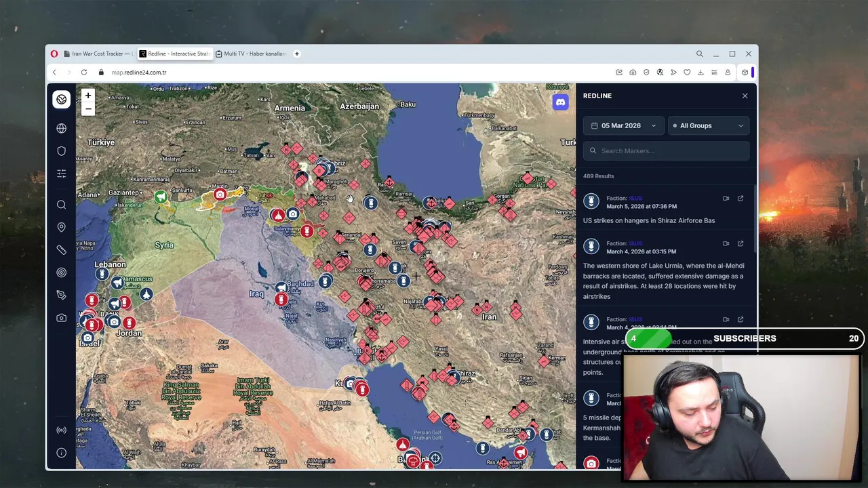Open browser downloads icon

tap(701, 73)
